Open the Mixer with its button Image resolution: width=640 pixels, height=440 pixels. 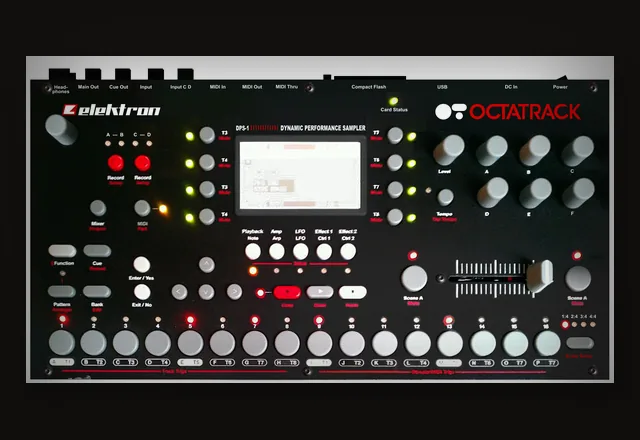click(x=98, y=208)
